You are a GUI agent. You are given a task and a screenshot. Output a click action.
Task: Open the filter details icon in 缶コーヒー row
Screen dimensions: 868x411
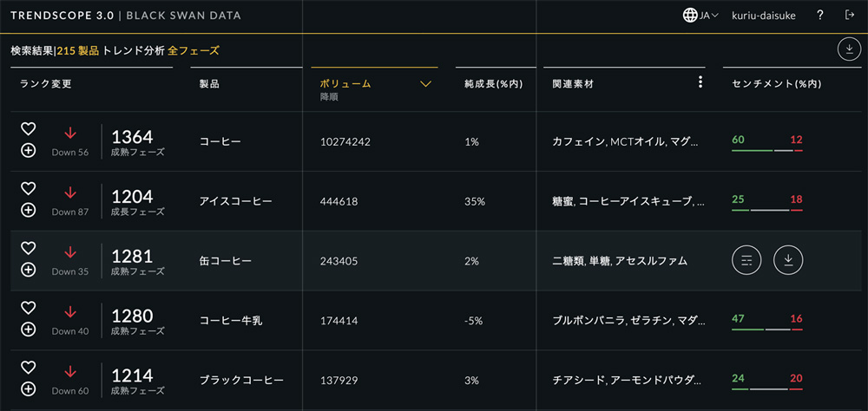(746, 259)
